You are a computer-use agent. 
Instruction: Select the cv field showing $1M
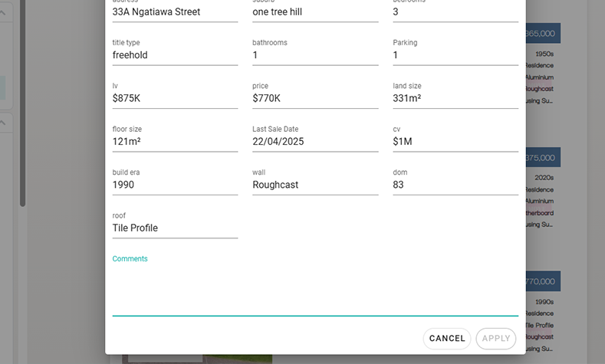pyautogui.click(x=455, y=142)
